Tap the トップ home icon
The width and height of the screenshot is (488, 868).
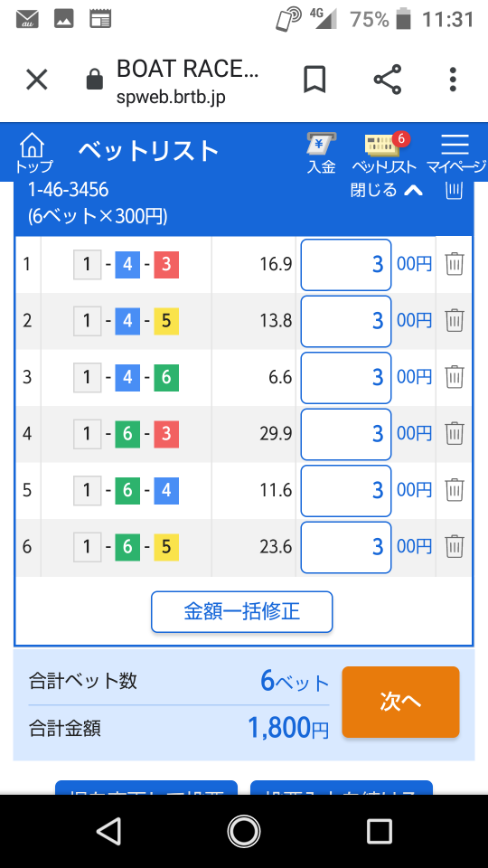[x=33, y=152]
